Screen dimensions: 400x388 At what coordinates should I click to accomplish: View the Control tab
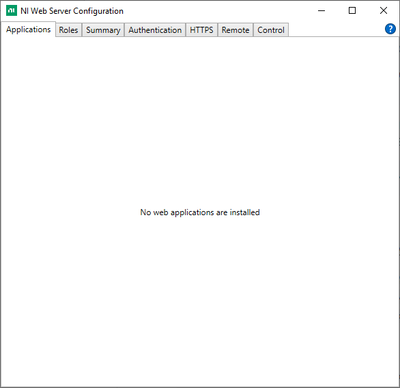[x=271, y=30]
